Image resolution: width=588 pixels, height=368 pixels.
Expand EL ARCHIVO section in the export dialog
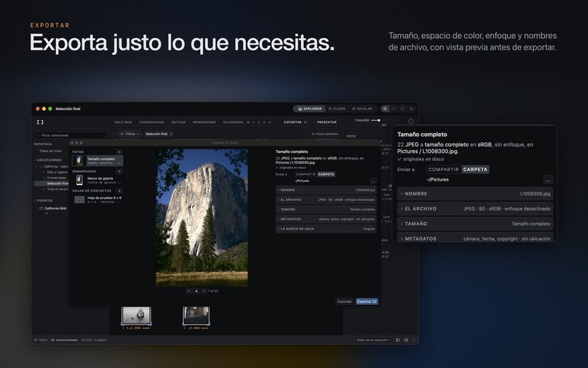click(x=326, y=200)
